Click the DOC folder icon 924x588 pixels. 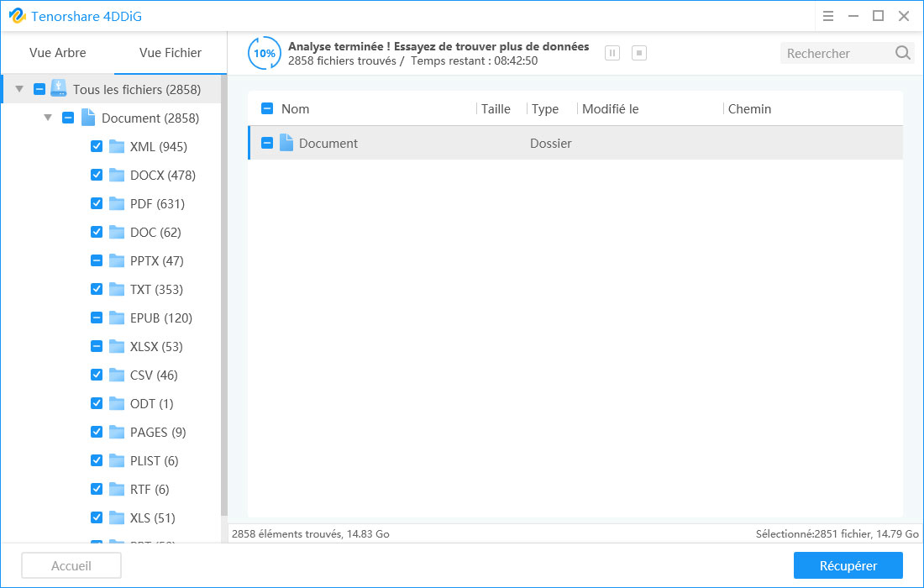[x=117, y=232]
